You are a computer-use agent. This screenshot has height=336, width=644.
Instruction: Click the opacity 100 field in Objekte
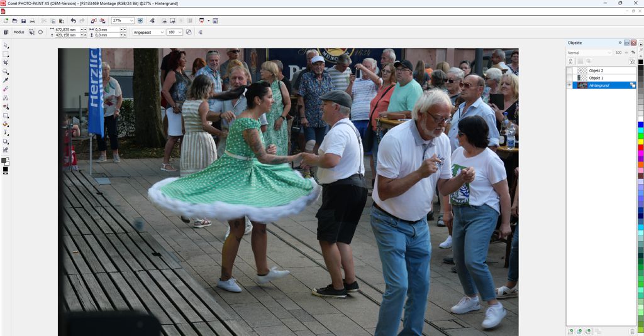point(619,53)
